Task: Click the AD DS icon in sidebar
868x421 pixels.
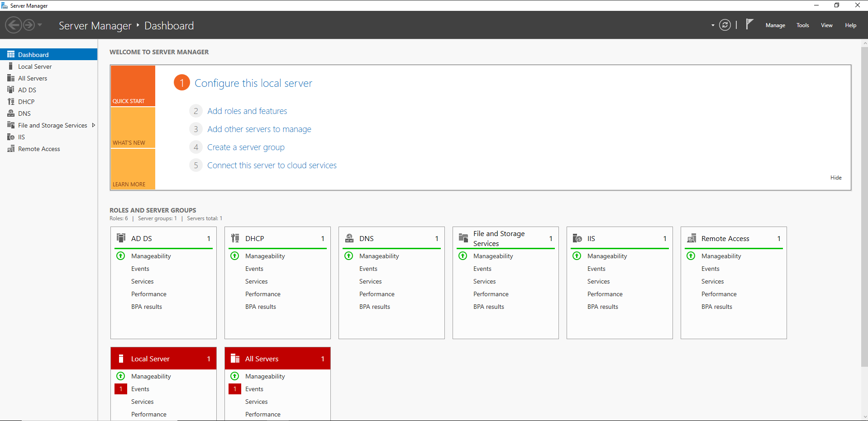Action: [x=11, y=90]
